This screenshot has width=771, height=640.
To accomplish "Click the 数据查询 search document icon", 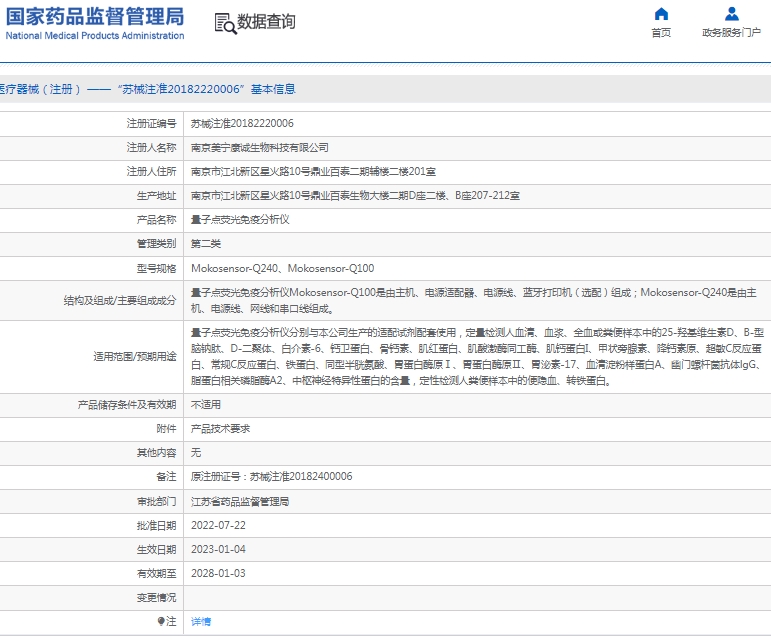I will coord(225,24).
